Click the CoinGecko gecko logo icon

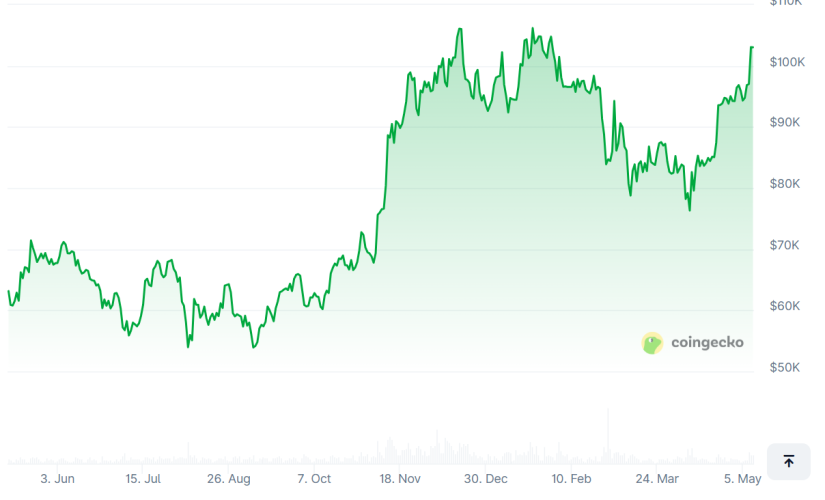click(652, 343)
